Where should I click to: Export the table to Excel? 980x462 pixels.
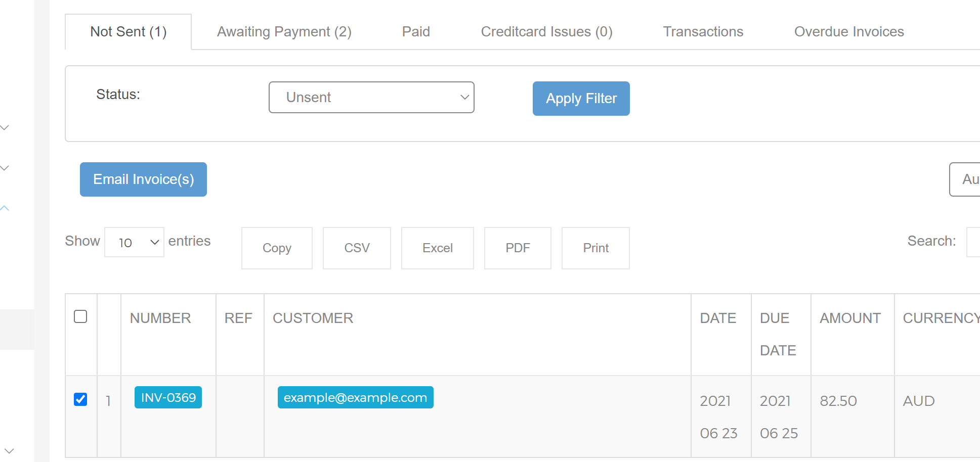[438, 248]
